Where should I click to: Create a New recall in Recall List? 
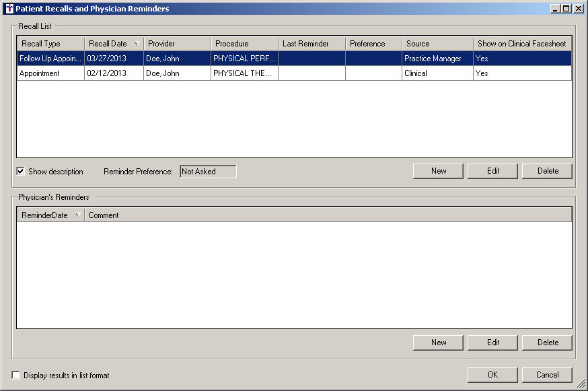pos(439,171)
